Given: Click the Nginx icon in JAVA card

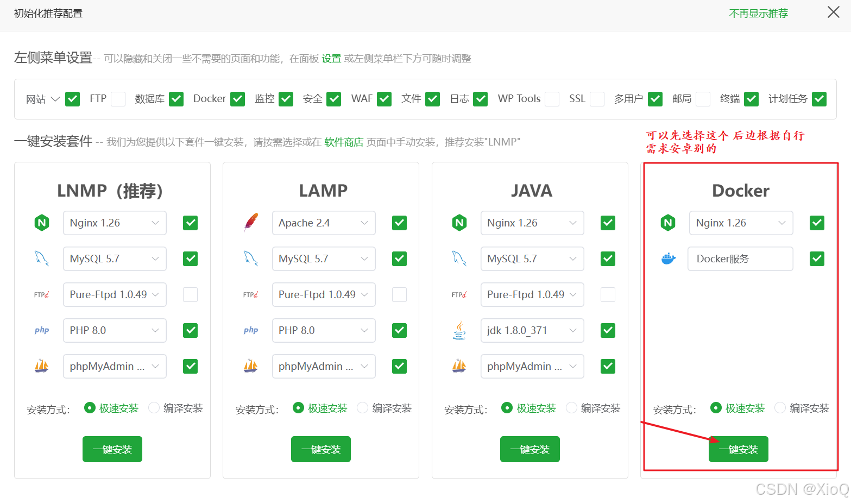Looking at the screenshot, I should click(x=459, y=223).
